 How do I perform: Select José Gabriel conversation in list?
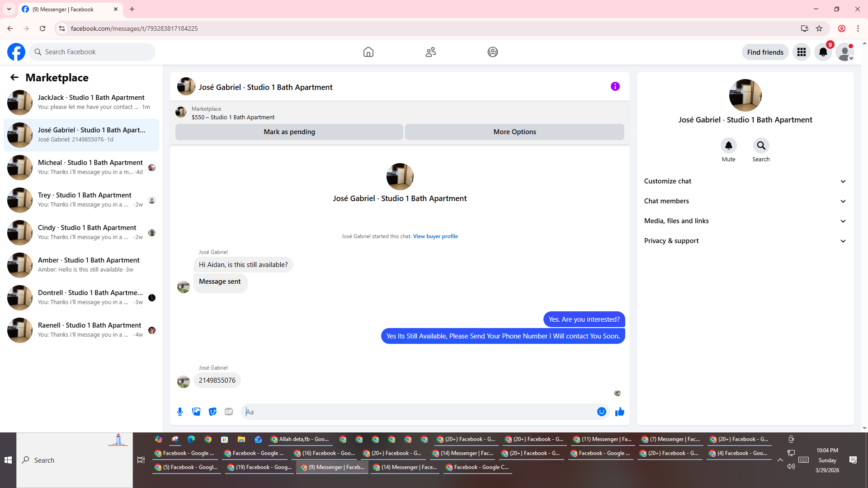point(81,135)
